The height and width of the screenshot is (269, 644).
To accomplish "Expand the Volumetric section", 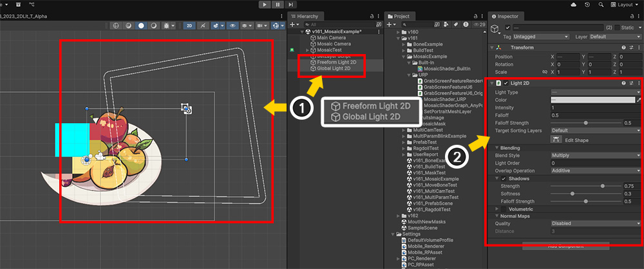I will point(497,209).
